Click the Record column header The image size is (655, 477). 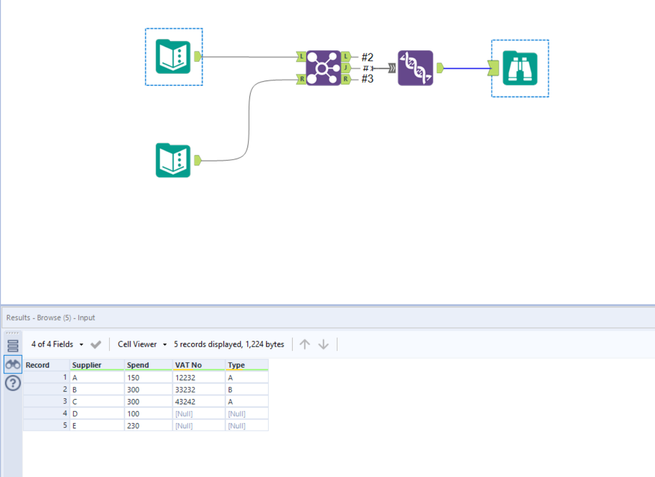(46, 365)
